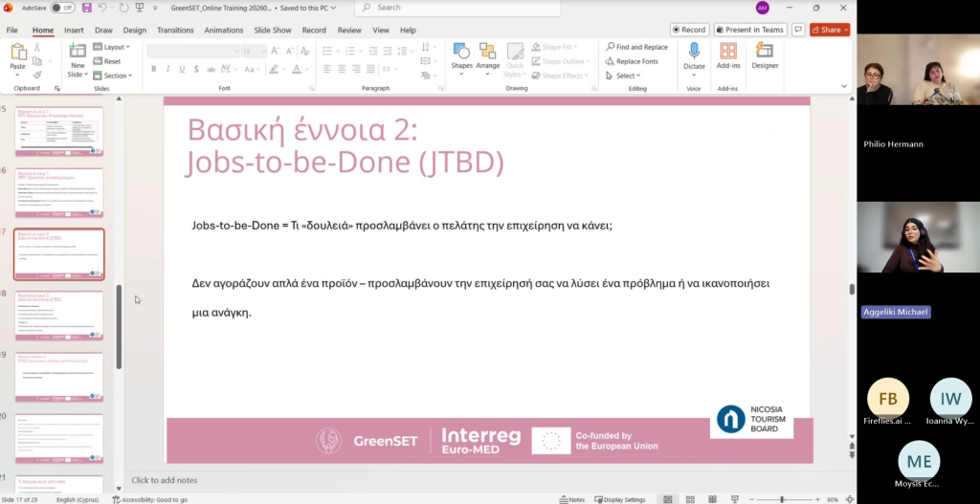
Task: Click the Save icon in title bar
Action: point(87,8)
